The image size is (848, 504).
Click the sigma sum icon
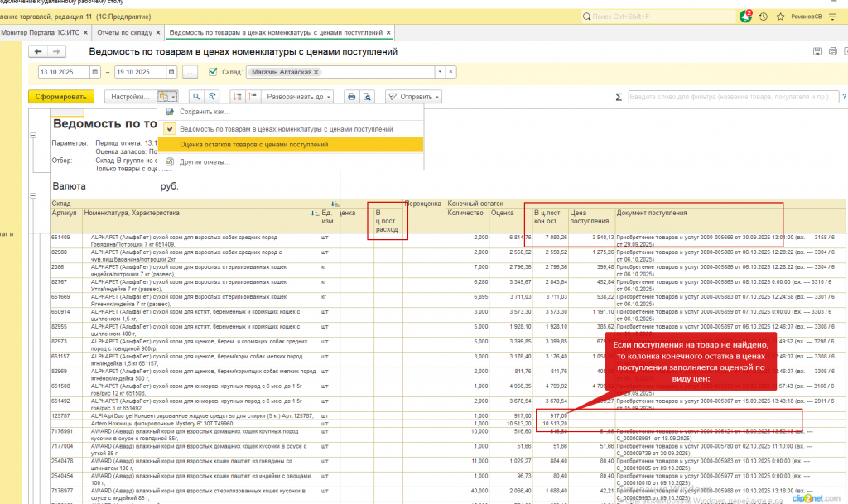(619, 97)
